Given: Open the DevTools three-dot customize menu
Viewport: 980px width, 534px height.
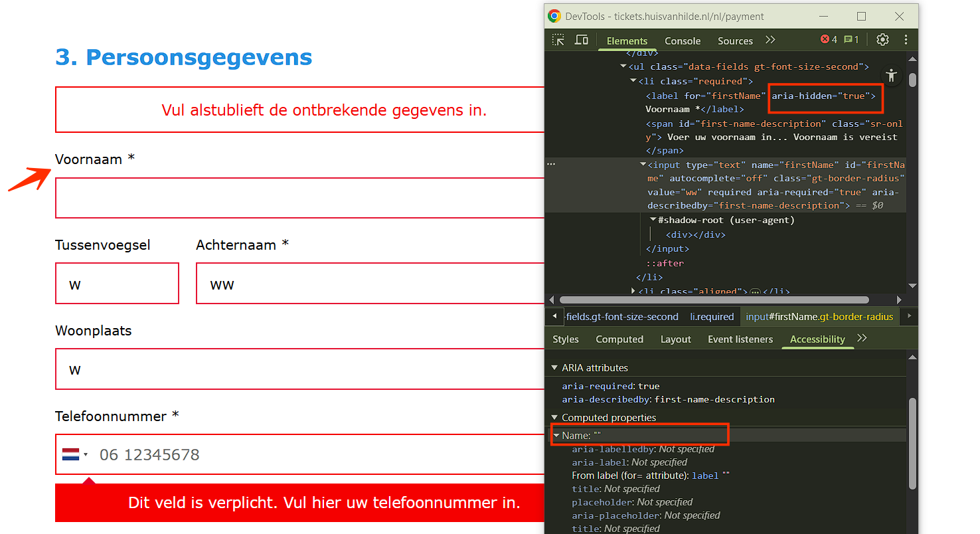Looking at the screenshot, I should (x=906, y=40).
